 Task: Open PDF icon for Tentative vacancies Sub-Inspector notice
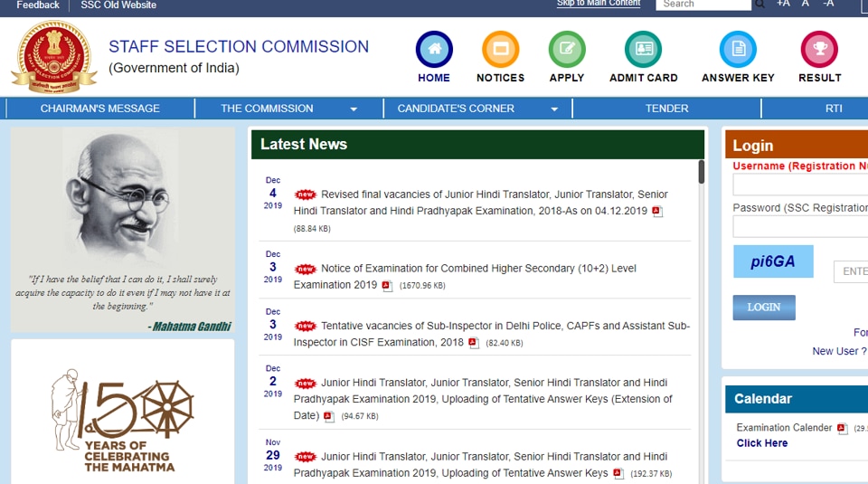coord(473,343)
